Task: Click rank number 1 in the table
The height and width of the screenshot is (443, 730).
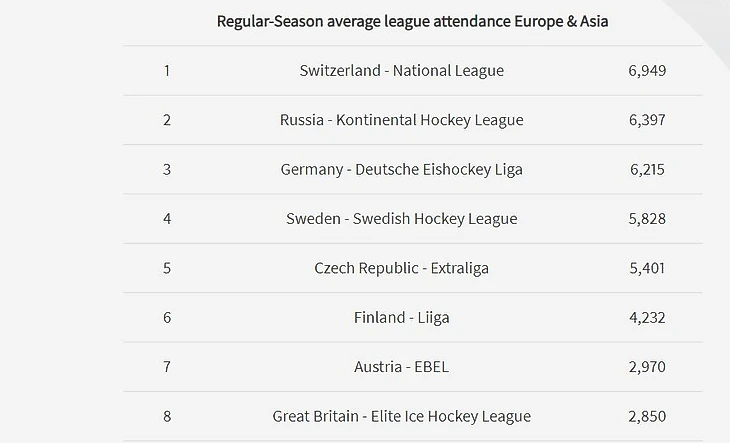Action: 167,70
